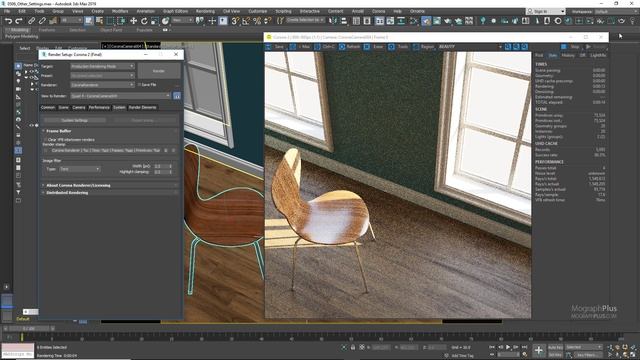Enable the Render stamp checkbox
Viewport: 640px width, 360px height.
pos(45,151)
